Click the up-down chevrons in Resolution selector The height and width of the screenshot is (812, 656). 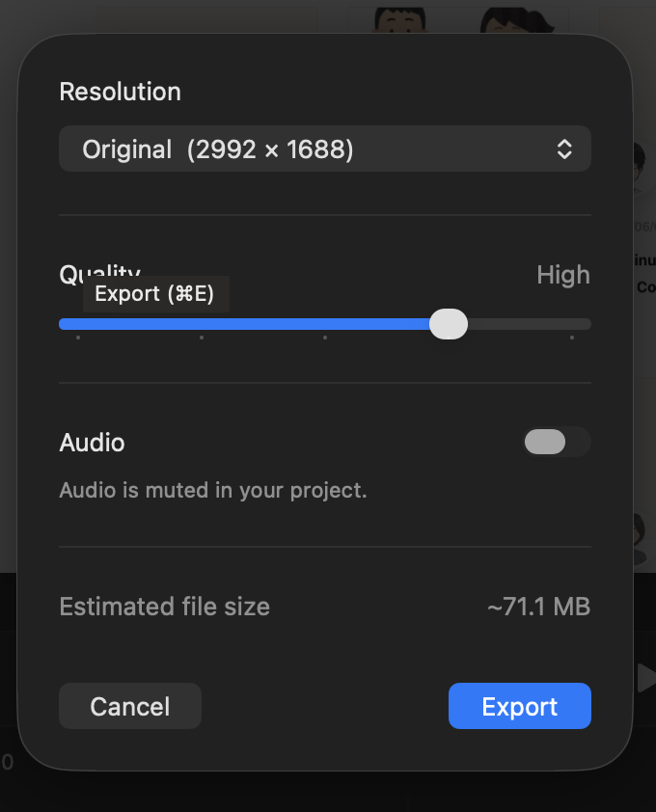click(x=564, y=149)
